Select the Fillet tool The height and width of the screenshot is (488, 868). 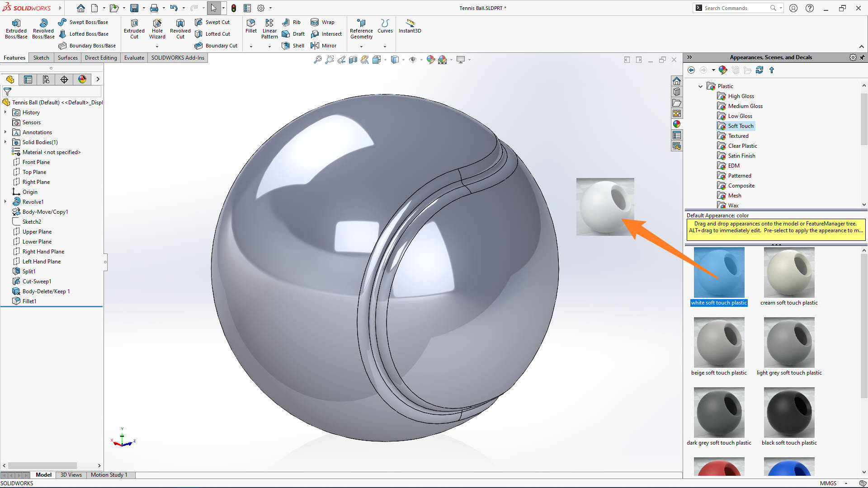point(251,27)
